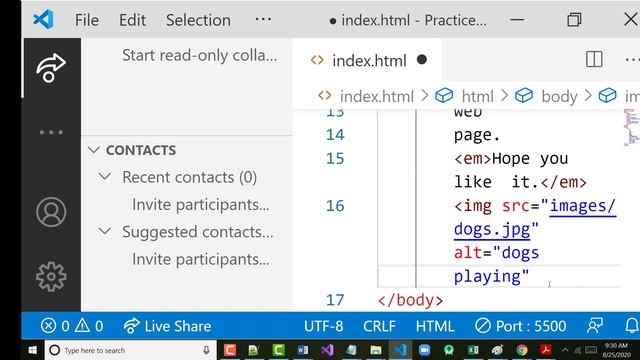Click the body breadcrumb item

coord(559,96)
